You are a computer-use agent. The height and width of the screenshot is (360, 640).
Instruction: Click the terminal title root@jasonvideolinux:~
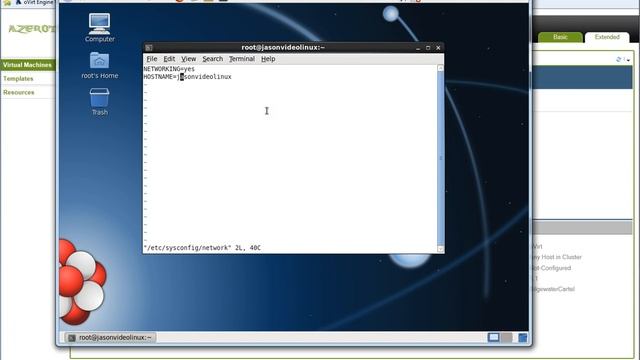[x=283, y=47]
